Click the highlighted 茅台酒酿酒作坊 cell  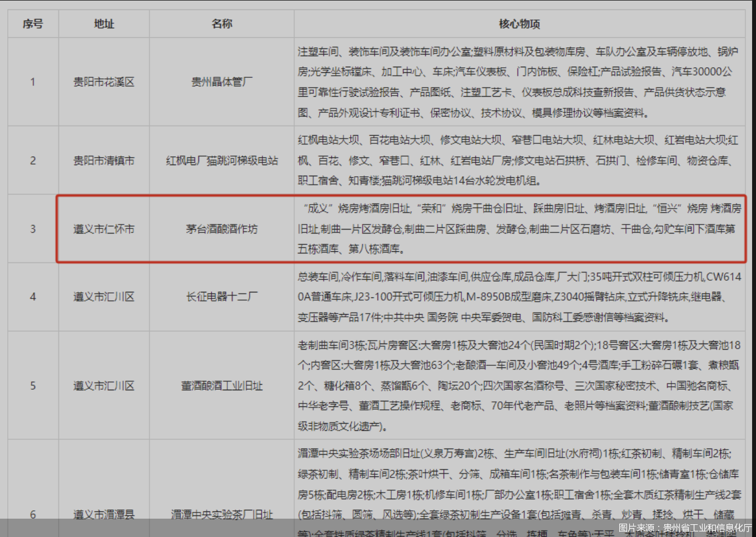point(221,228)
